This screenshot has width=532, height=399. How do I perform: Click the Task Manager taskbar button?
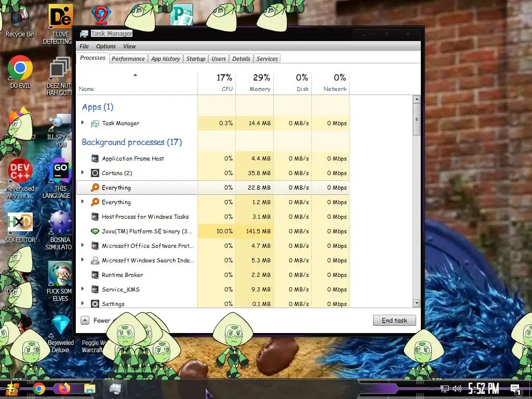pyautogui.click(x=115, y=389)
